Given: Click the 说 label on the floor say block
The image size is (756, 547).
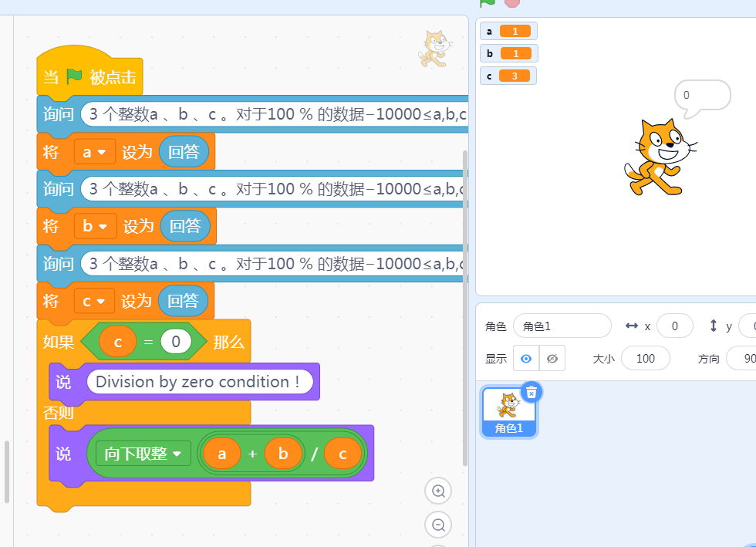Looking at the screenshot, I should pos(63,454).
